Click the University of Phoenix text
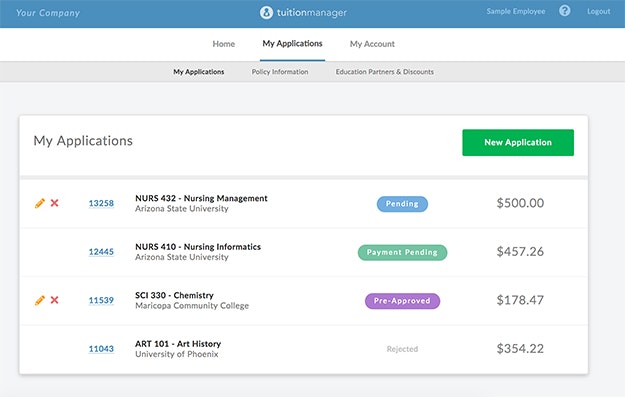 point(177,354)
